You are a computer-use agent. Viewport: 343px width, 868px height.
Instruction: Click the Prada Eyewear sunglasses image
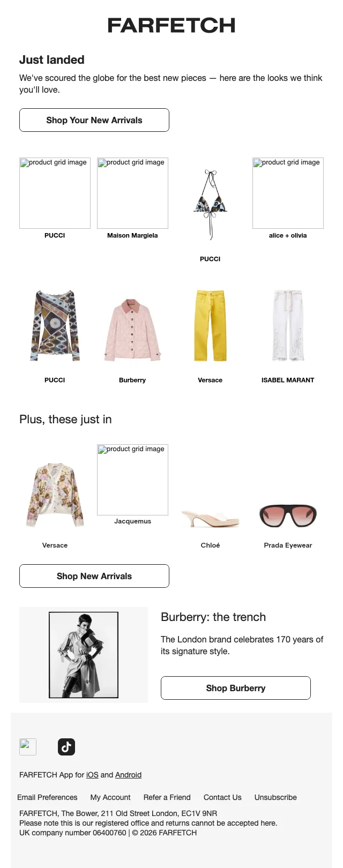tap(288, 515)
